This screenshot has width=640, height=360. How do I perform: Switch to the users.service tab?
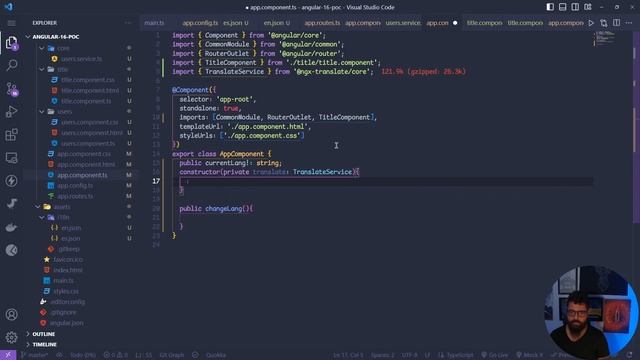point(403,23)
